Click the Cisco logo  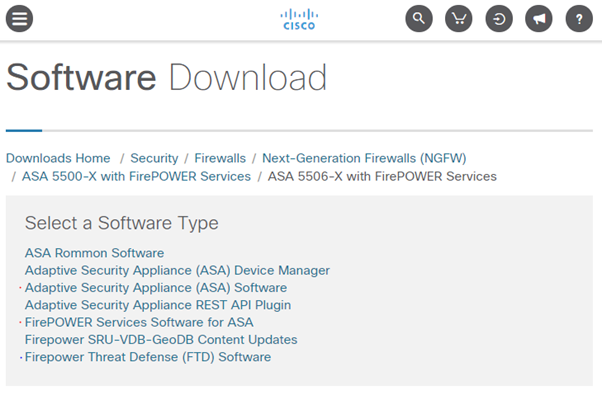click(298, 19)
